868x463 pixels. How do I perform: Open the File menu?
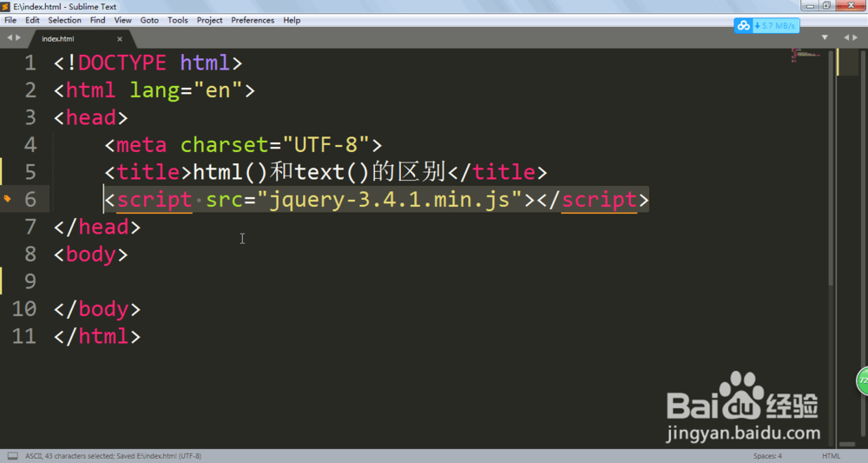(10, 20)
